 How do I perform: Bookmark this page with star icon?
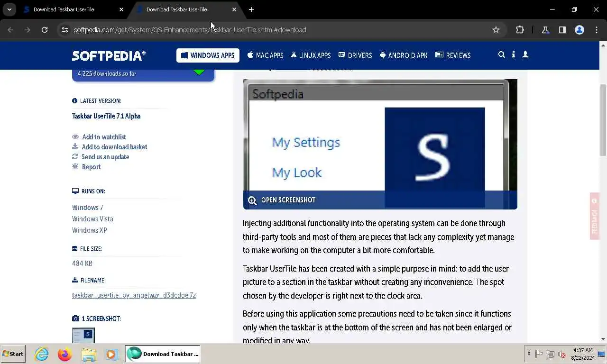click(x=496, y=29)
